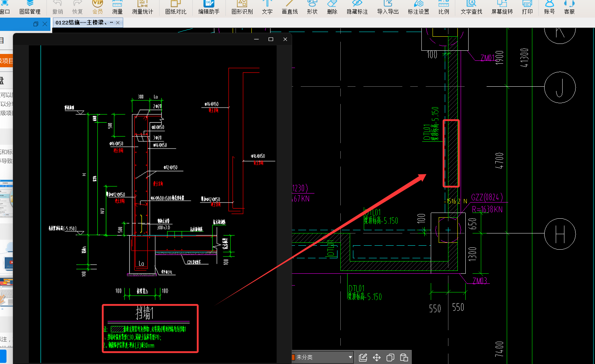Open 标注设置 annotation settings
Viewport: 595px width, 364px height.
click(419, 7)
